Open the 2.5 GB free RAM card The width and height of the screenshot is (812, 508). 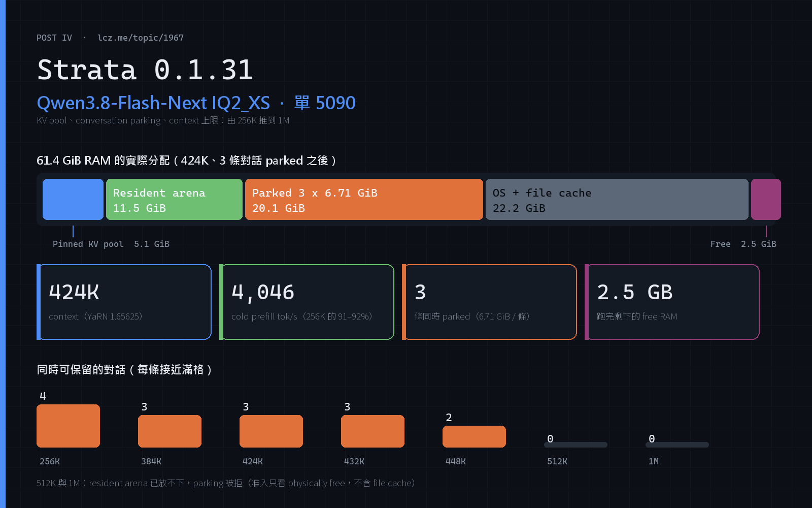pyautogui.click(x=672, y=302)
